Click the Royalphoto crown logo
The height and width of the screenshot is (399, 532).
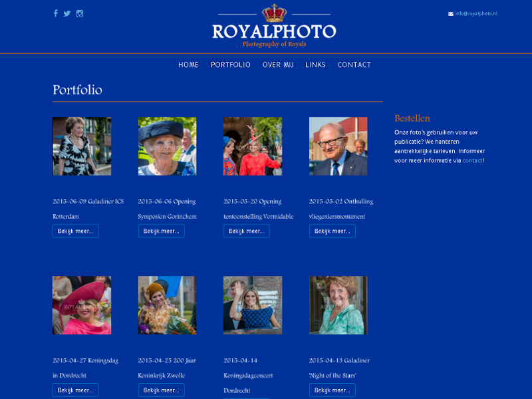click(x=274, y=26)
